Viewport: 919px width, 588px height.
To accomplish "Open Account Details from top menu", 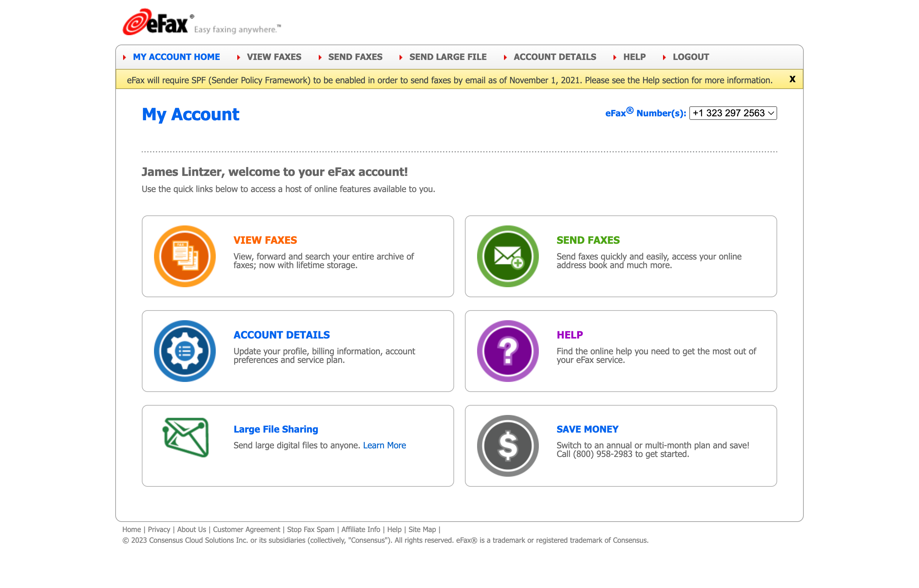I will point(554,57).
